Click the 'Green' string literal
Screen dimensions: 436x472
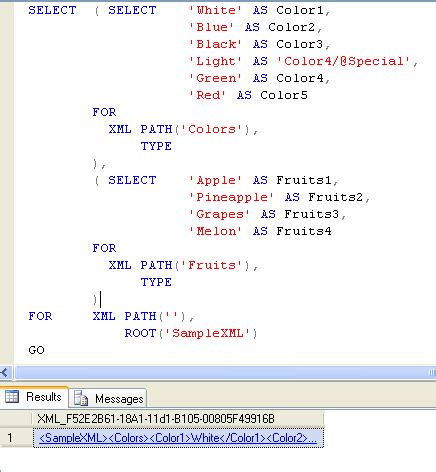tap(215, 78)
